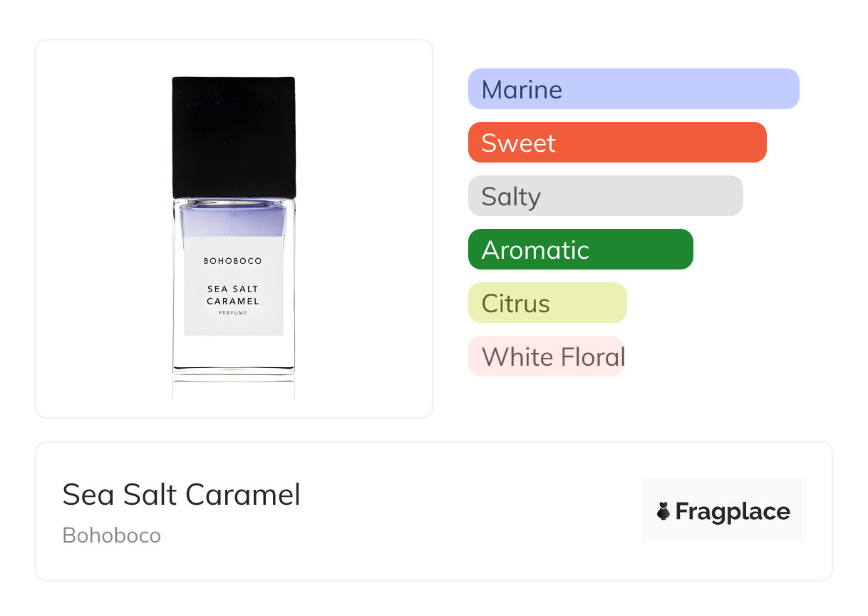Click the small bottle icon in Fragplace logo
This screenshot has width=868, height=616.
pos(663,511)
